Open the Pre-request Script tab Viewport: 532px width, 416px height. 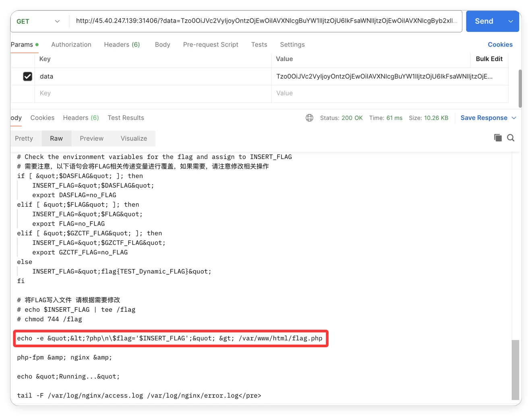point(210,45)
